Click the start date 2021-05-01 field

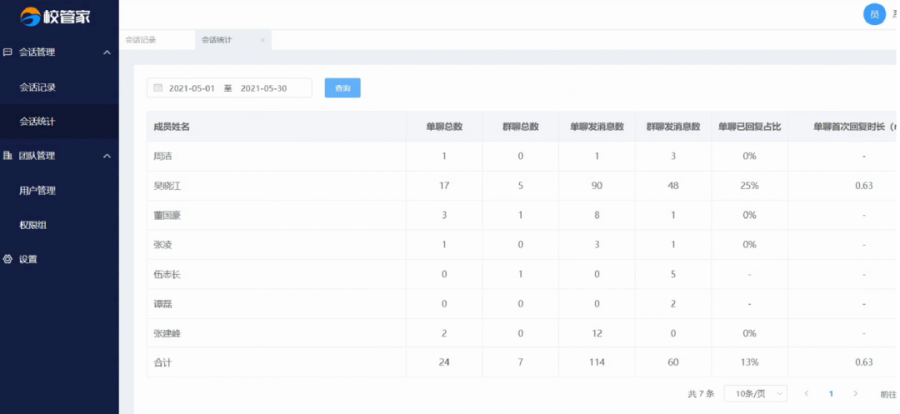pos(193,88)
